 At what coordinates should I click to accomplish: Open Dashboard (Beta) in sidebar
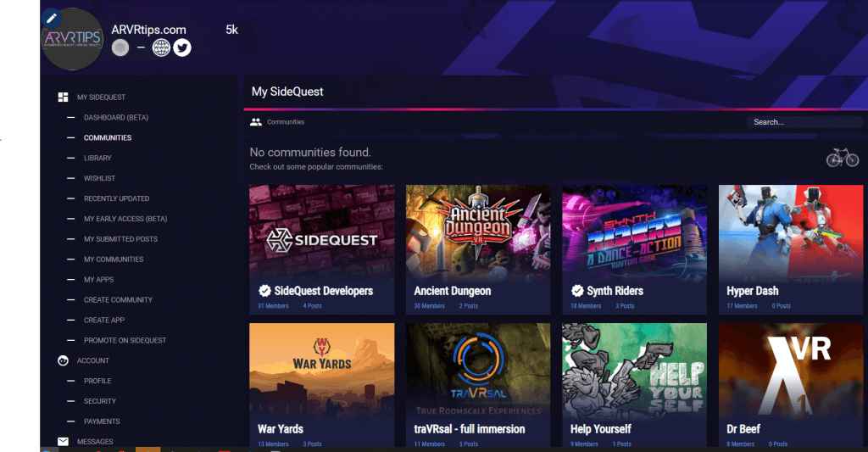tap(116, 117)
